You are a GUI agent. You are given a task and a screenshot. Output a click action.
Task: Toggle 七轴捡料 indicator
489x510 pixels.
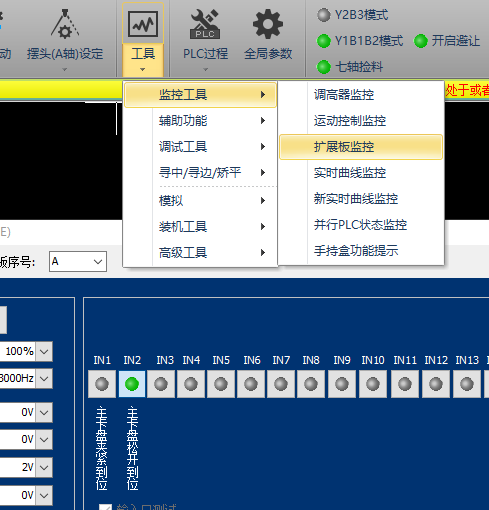click(x=323, y=67)
